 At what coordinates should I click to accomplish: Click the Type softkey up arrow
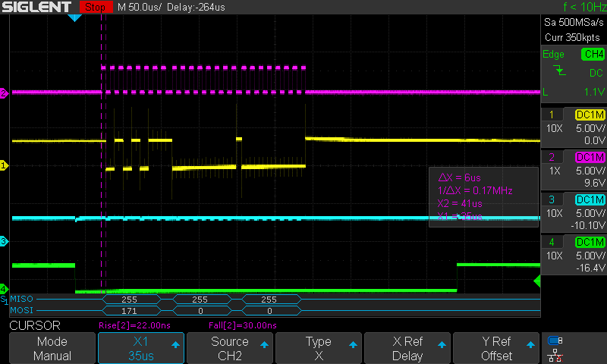pos(353,344)
